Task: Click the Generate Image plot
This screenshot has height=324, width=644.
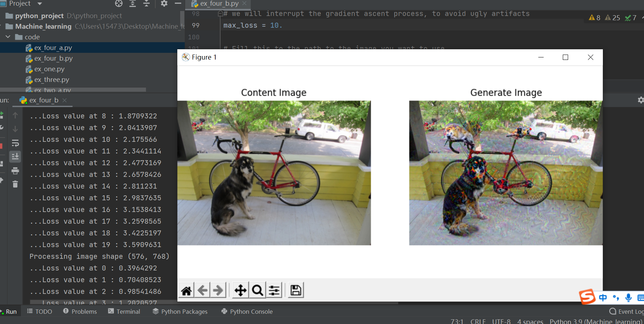Action: (x=506, y=173)
